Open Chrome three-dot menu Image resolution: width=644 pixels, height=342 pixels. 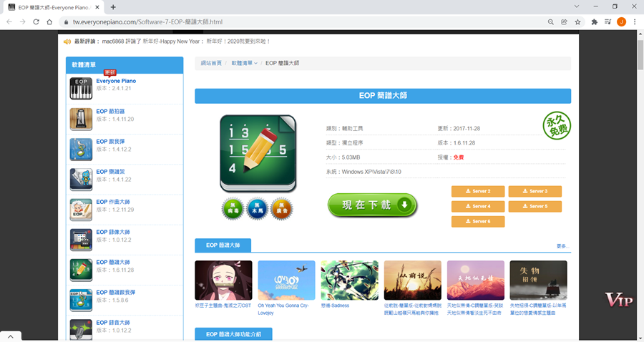(x=635, y=21)
